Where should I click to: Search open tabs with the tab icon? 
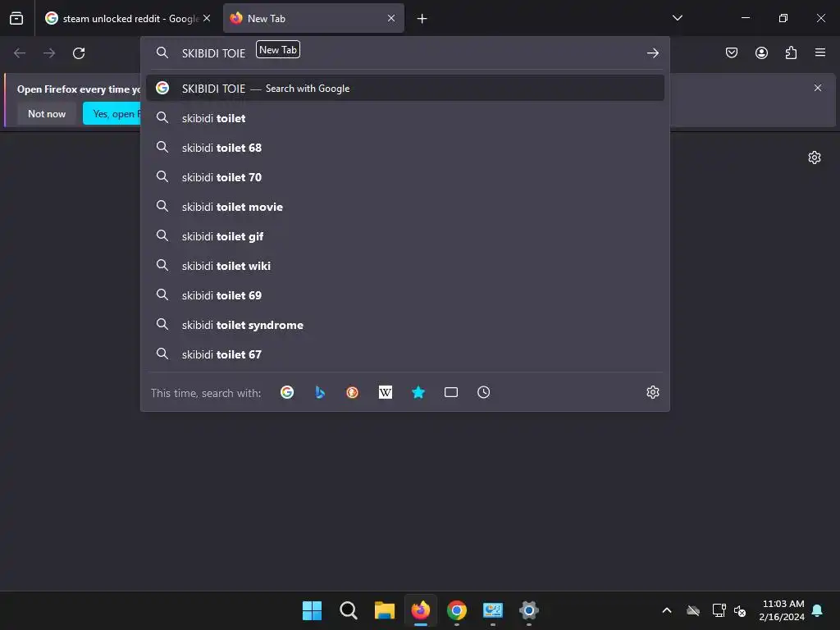(451, 393)
